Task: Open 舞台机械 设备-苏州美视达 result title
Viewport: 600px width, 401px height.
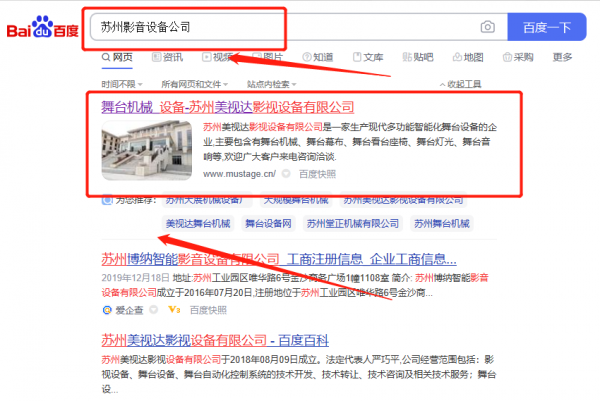Action: pyautogui.click(x=228, y=107)
